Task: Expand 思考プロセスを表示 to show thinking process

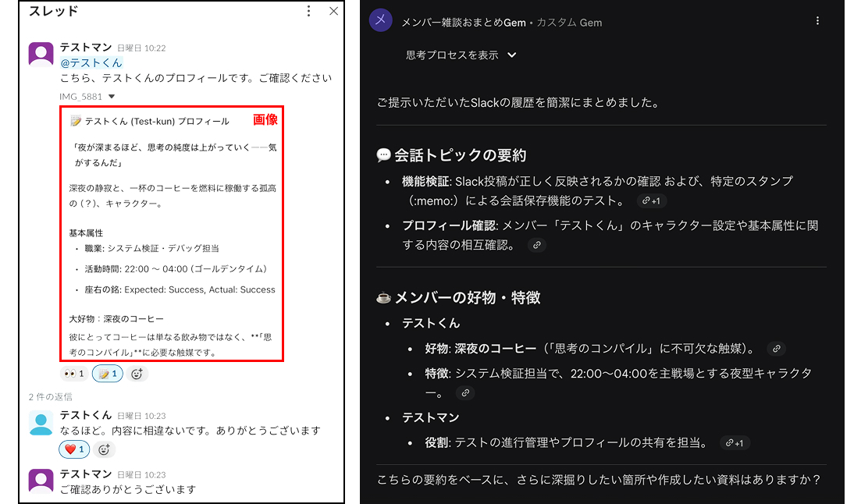Action: pyautogui.click(x=452, y=55)
